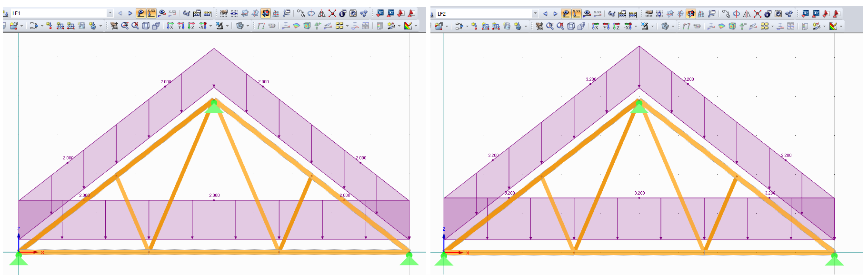
Task: Click the 3.200 label on upper left rafter load
Action: click(591, 79)
